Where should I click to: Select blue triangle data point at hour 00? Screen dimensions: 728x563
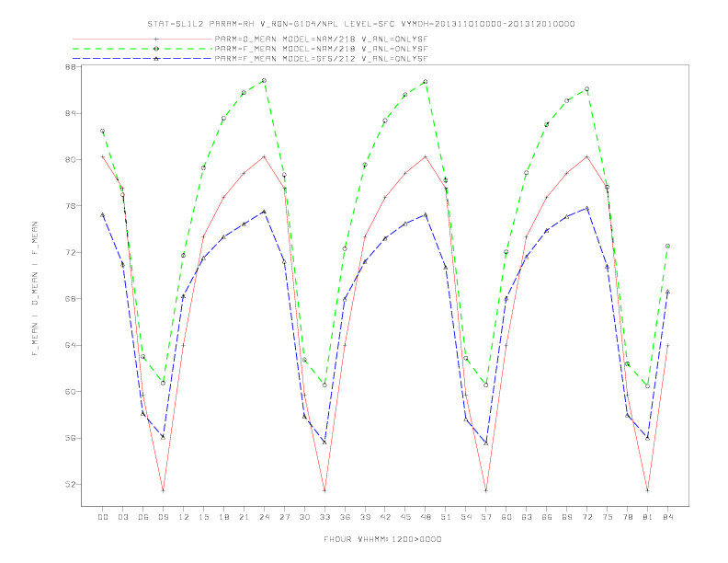[103, 214]
